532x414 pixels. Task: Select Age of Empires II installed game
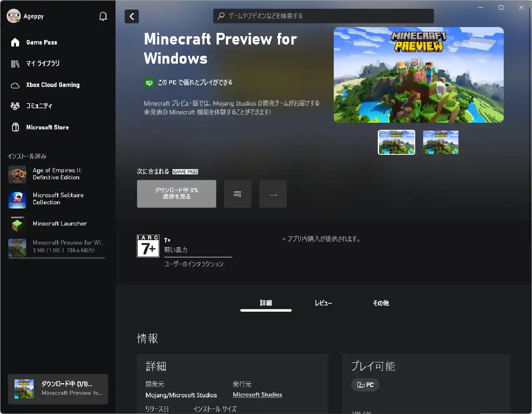coord(58,174)
